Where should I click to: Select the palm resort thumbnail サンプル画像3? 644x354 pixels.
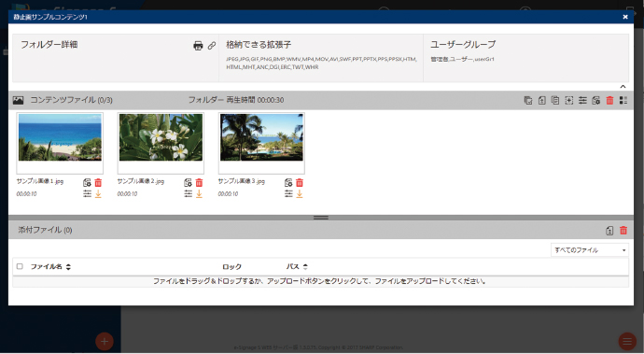click(x=261, y=137)
